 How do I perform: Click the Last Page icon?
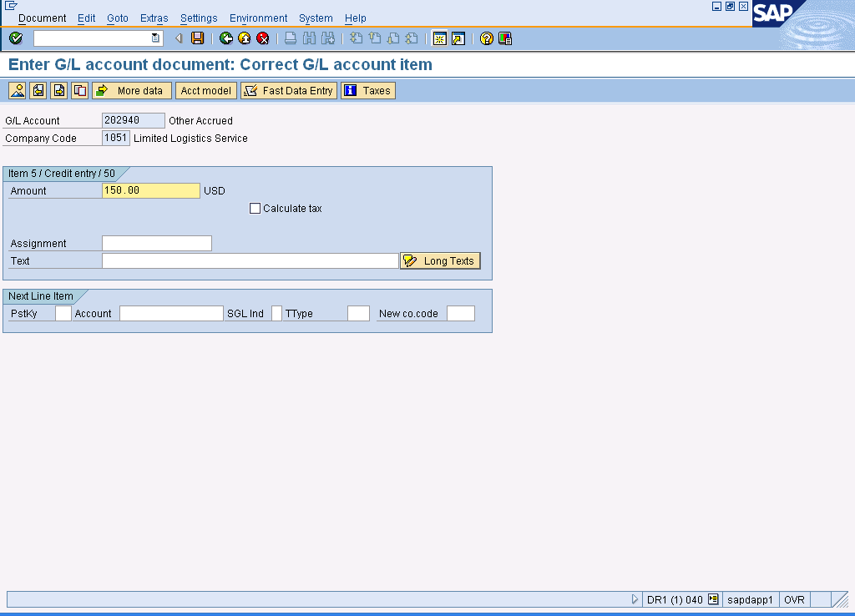click(x=412, y=38)
